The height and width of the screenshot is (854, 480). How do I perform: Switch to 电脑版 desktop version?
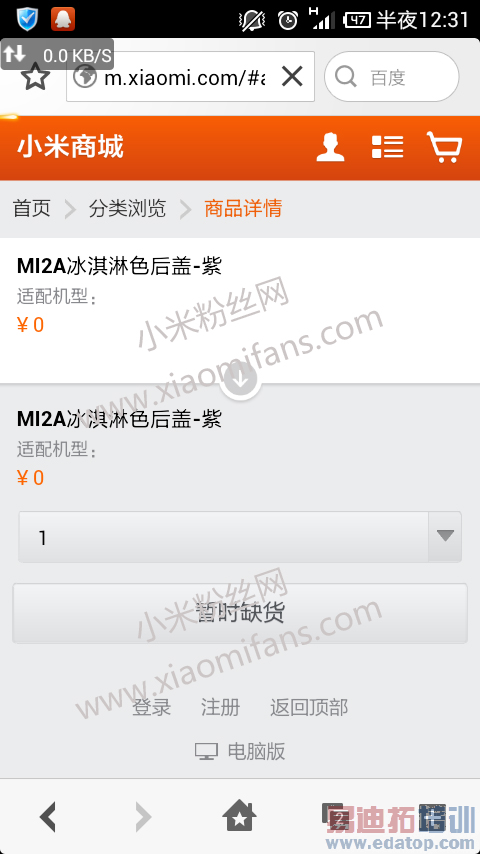(240, 752)
